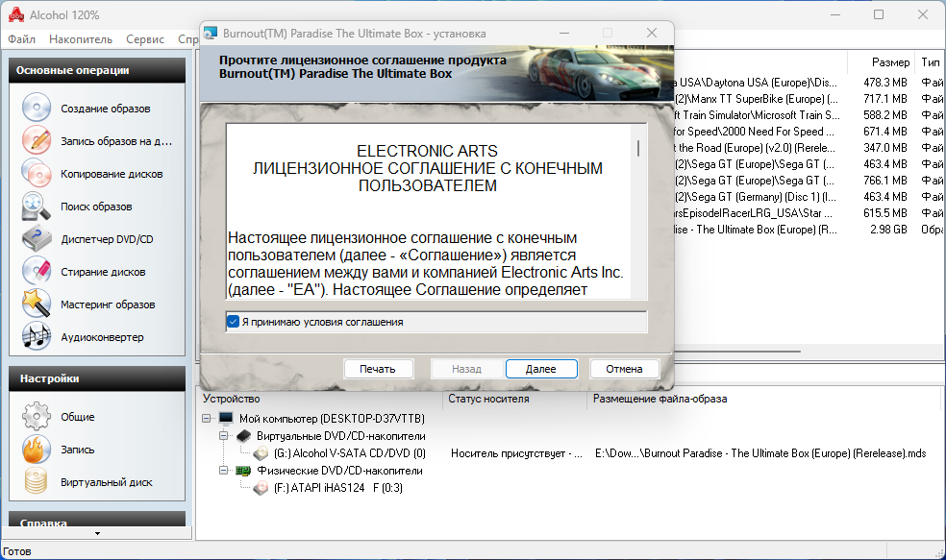Click the Запись settings flame icon
Image resolution: width=946 pixels, height=560 pixels.
pyautogui.click(x=37, y=450)
